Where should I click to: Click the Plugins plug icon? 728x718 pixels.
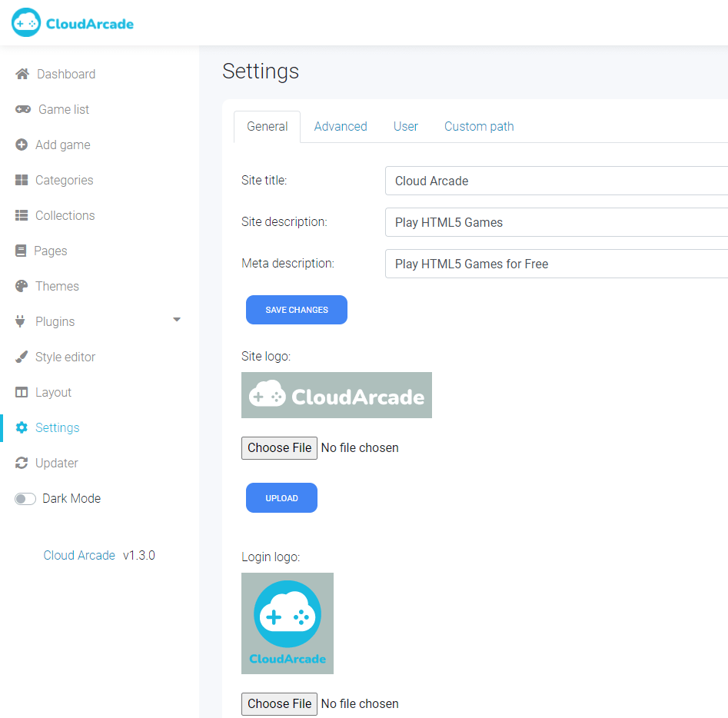point(20,321)
